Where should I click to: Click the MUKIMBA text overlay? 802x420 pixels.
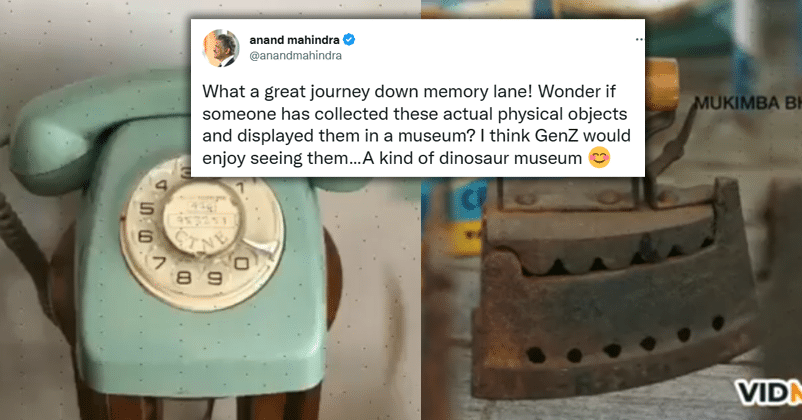coord(748,103)
